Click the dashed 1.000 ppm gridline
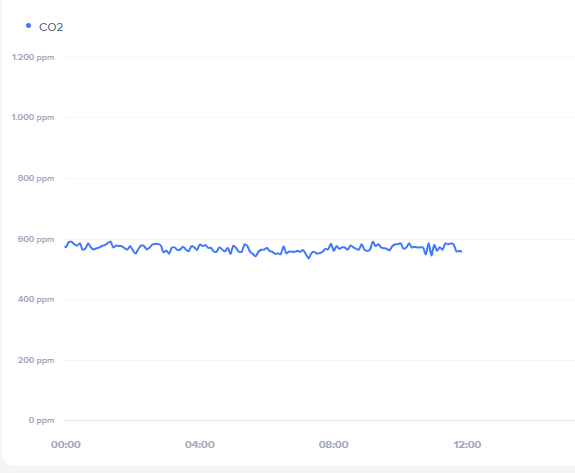This screenshot has height=473, width=575. pyautogui.click(x=319, y=117)
